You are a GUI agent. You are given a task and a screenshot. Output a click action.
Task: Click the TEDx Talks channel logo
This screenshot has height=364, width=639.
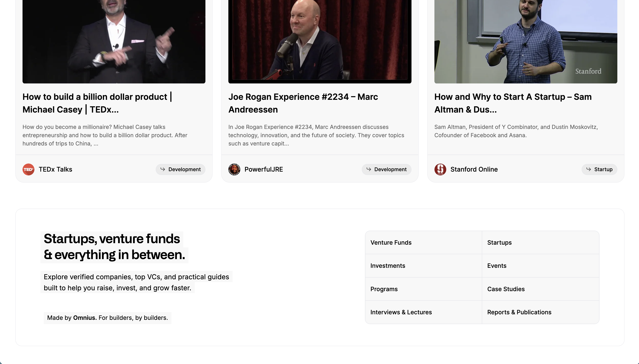pos(28,169)
